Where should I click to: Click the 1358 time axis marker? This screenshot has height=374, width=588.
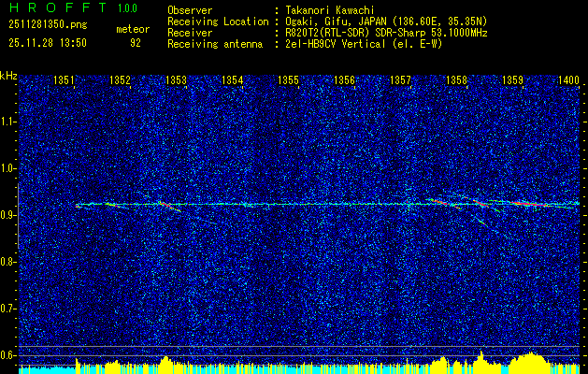tap(457, 79)
